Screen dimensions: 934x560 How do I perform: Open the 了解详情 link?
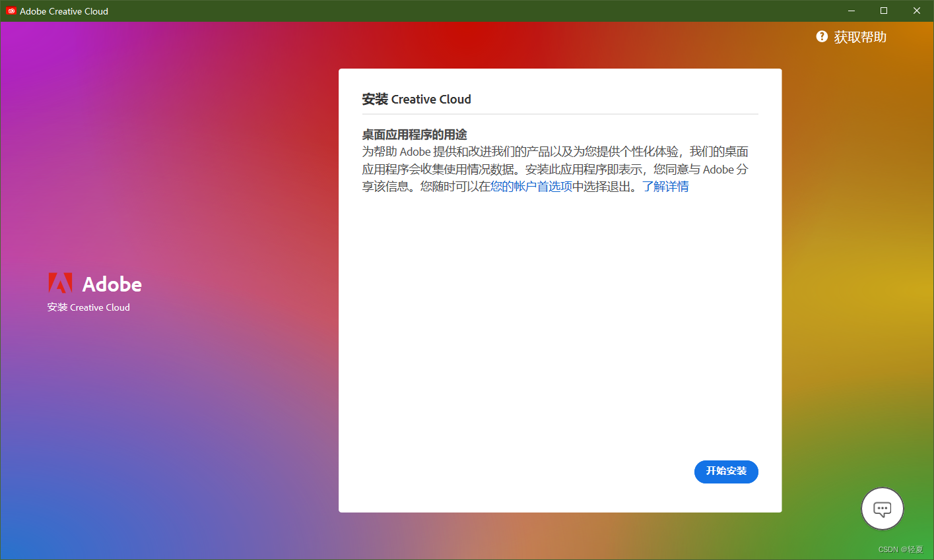coord(665,187)
